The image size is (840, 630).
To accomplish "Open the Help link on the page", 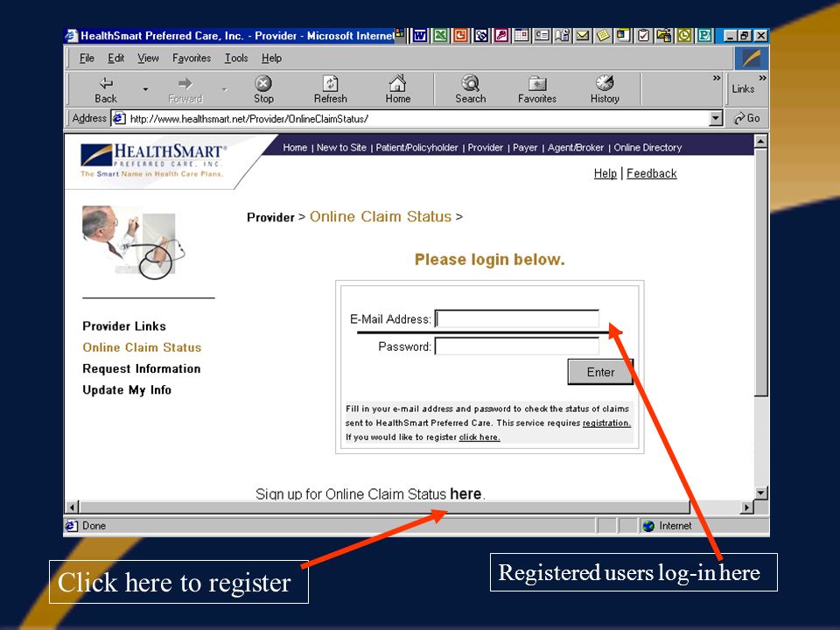I will [x=605, y=173].
